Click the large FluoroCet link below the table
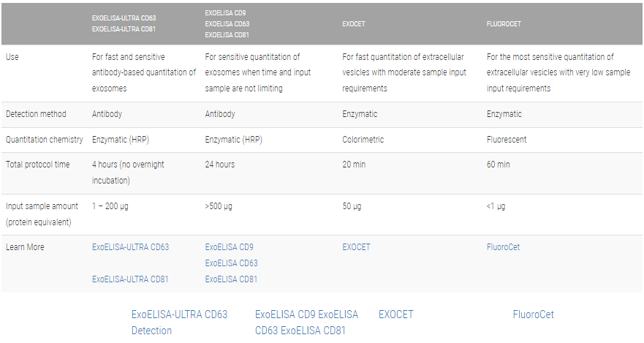This screenshot has width=644, height=343. point(533,314)
